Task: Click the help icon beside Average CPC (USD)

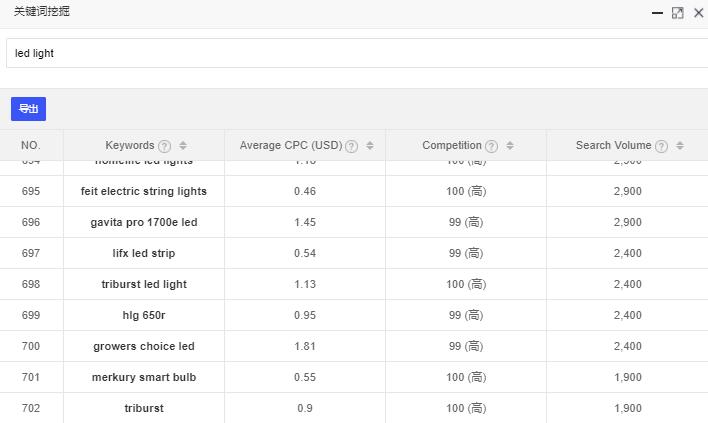Action: [351, 146]
